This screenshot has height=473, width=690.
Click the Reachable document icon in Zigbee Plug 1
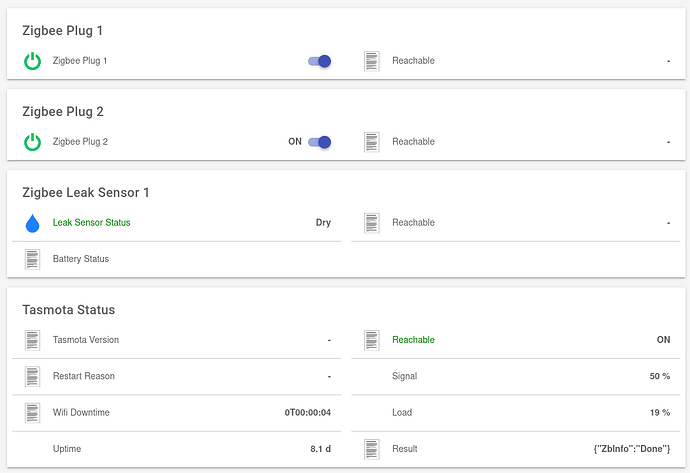tap(372, 61)
